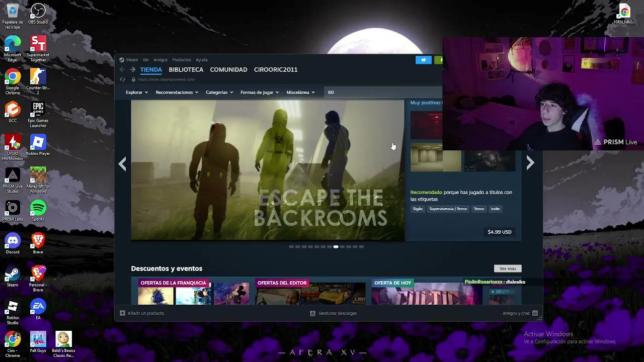The image size is (644, 362).
Task: Click the Sigilo tag
Action: tap(418, 209)
